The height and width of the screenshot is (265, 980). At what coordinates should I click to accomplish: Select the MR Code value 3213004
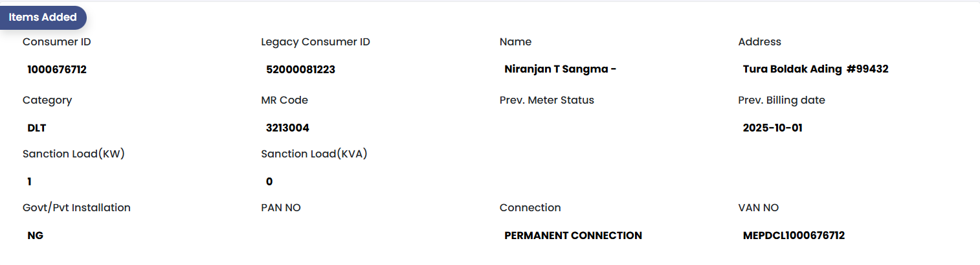[287, 128]
